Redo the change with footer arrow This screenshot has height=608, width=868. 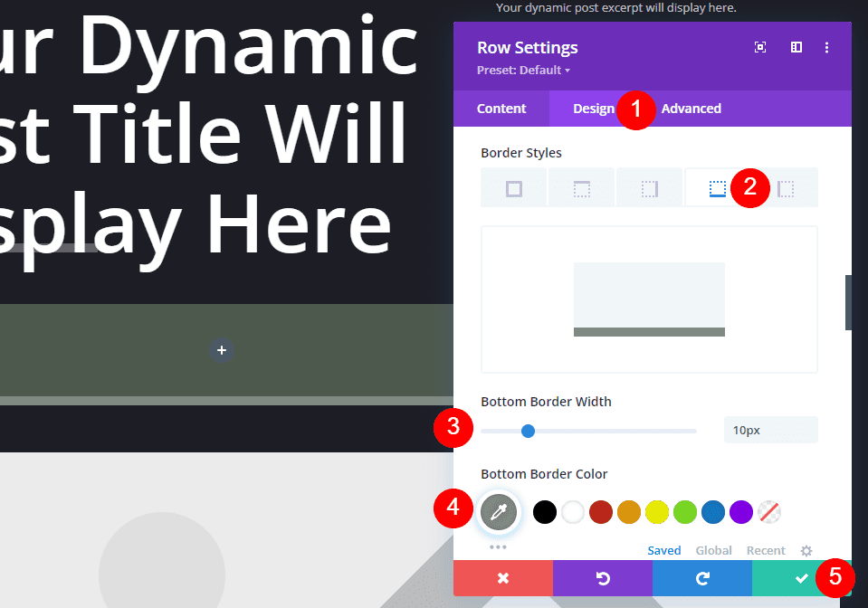click(701, 578)
